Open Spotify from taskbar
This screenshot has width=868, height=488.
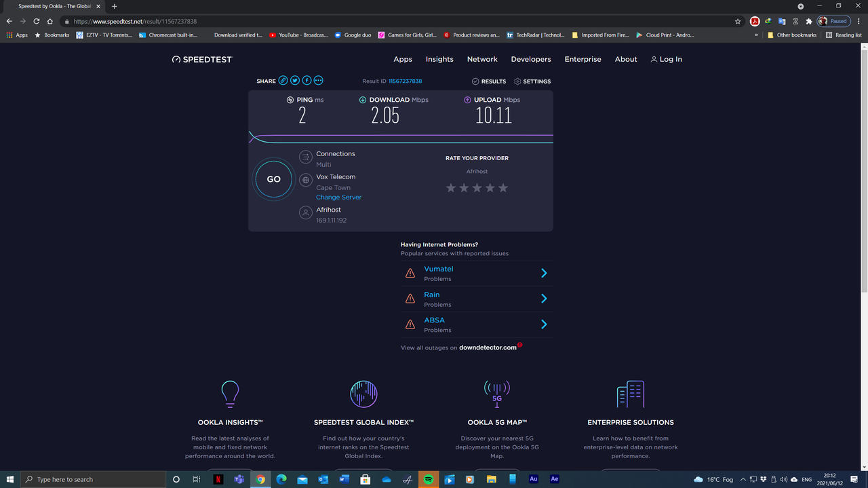tap(429, 479)
